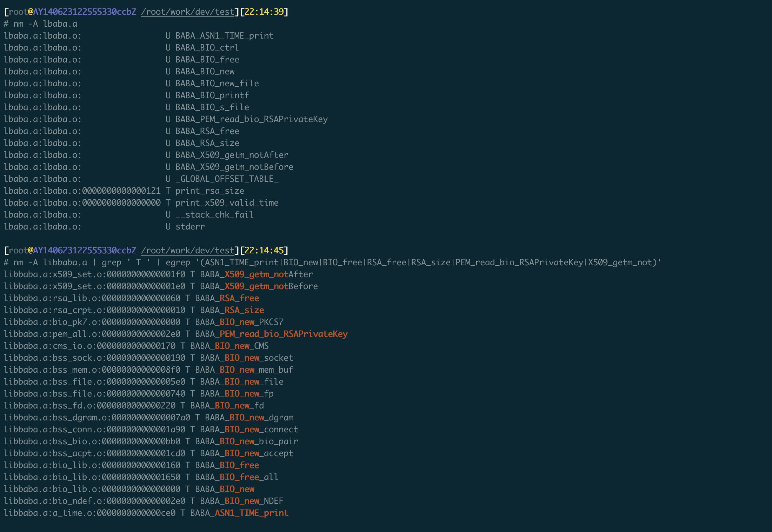This screenshot has height=532, width=772.
Task: Click the highlighted RSA_free match
Action: tap(239, 298)
